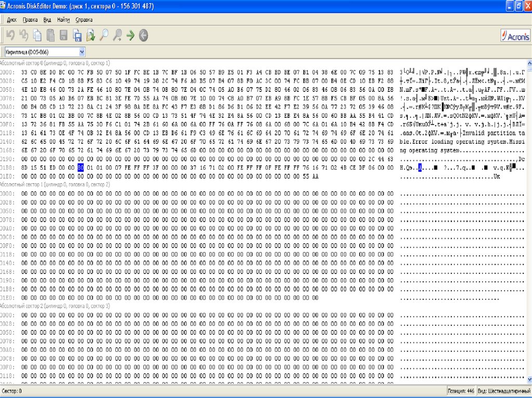The image size is (532, 398).
Task: Click first byte 33 in sector 0 row 0000
Action: click(24, 72)
